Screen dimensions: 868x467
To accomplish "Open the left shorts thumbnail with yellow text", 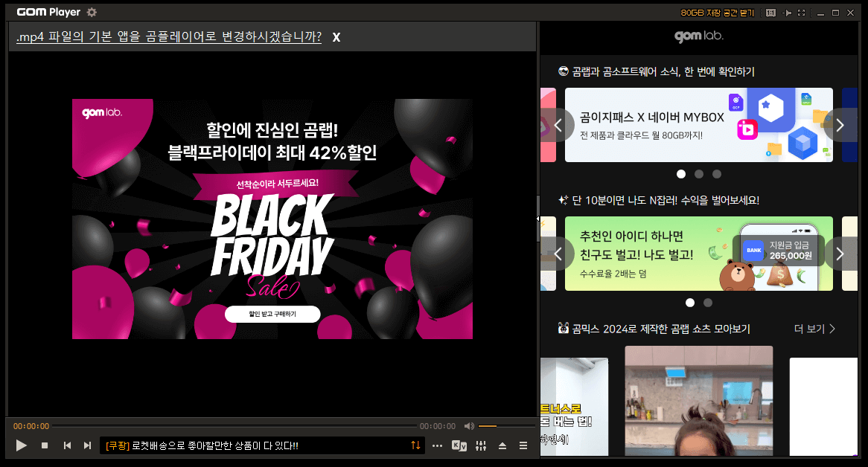I will 574,406.
